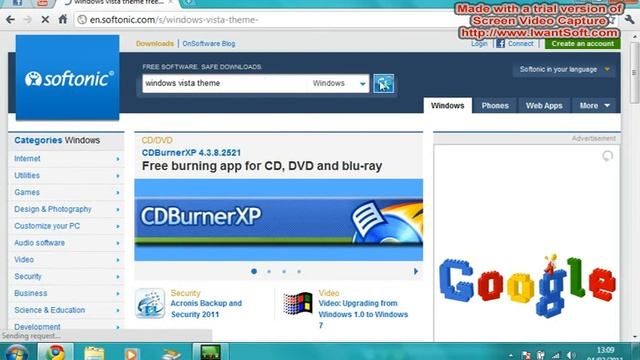Click address bar URL field

tap(261, 20)
